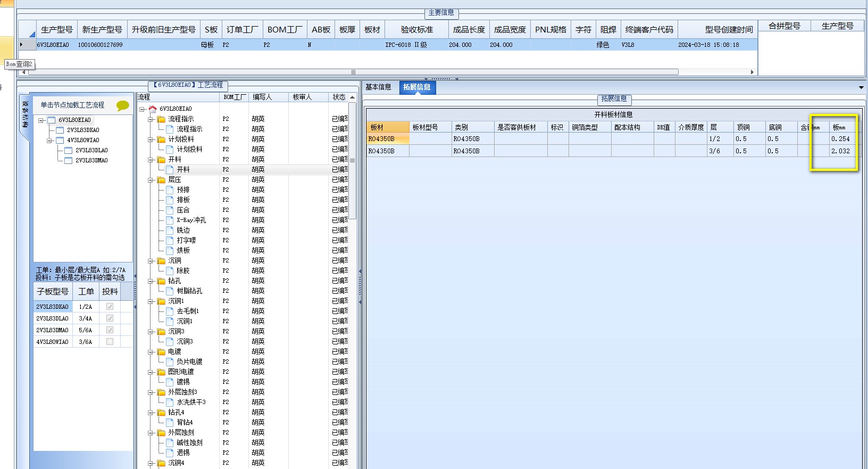The width and height of the screenshot is (868, 469).
Task: Click the 编写人 column header in process list
Action: 269,97
